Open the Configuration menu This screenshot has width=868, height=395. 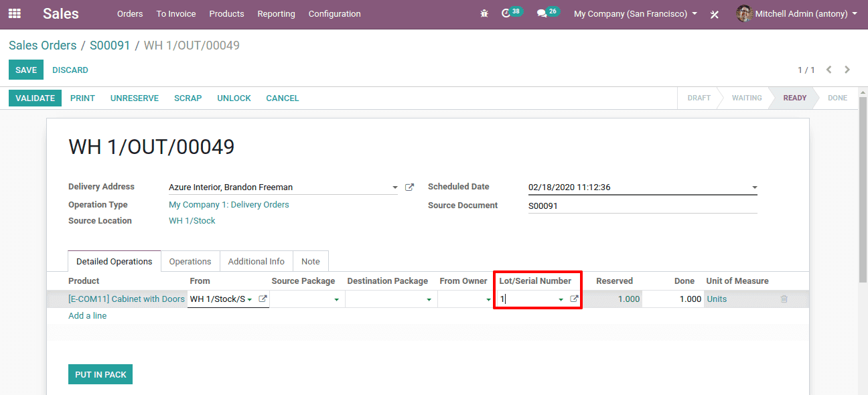click(x=334, y=13)
